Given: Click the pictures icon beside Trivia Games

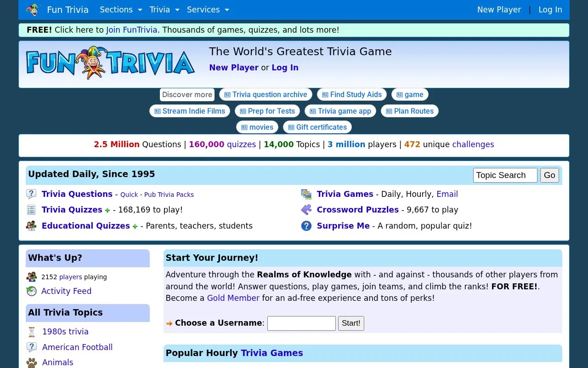Looking at the screenshot, I should coord(306,194).
